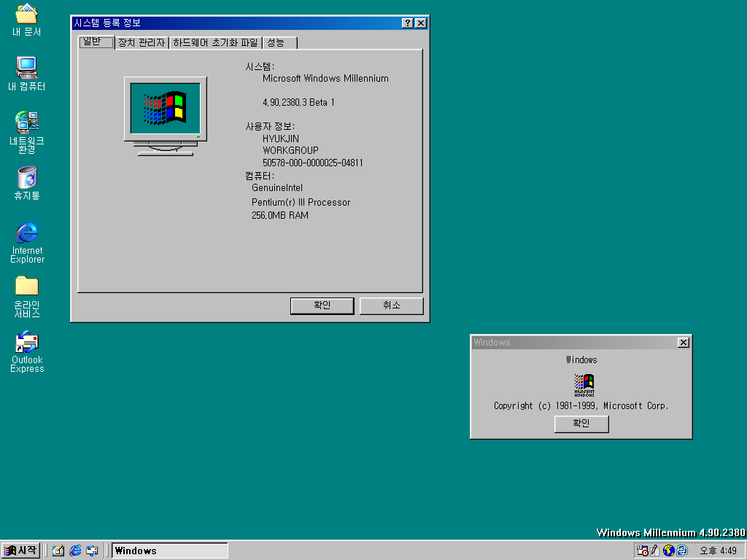The image size is (747, 560).
Task: Click the globe tray icon
Action: (x=668, y=551)
